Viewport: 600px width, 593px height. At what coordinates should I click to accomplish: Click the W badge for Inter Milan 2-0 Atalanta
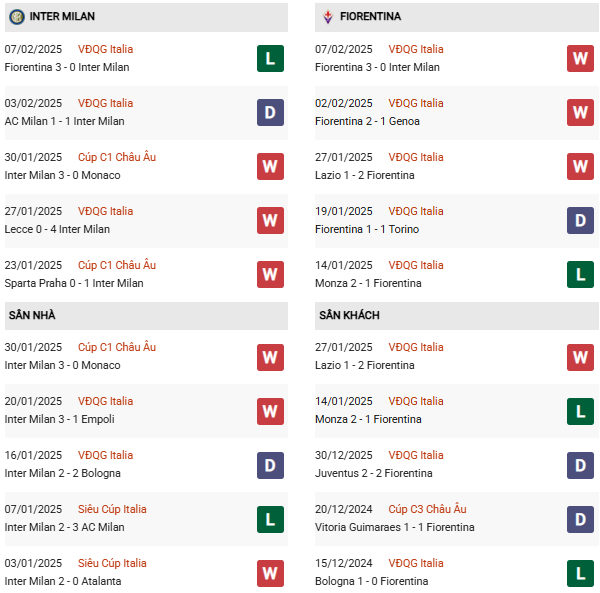[270, 573]
